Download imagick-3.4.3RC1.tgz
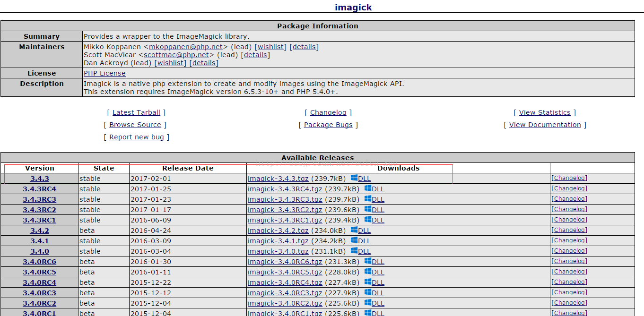644x316 pixels. pyautogui.click(x=285, y=220)
